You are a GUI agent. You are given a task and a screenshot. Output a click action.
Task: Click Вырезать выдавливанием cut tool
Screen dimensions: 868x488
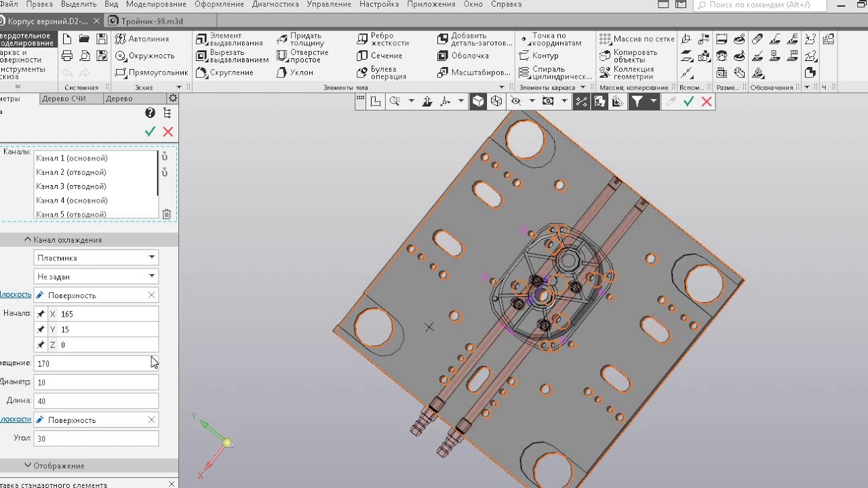(232, 56)
